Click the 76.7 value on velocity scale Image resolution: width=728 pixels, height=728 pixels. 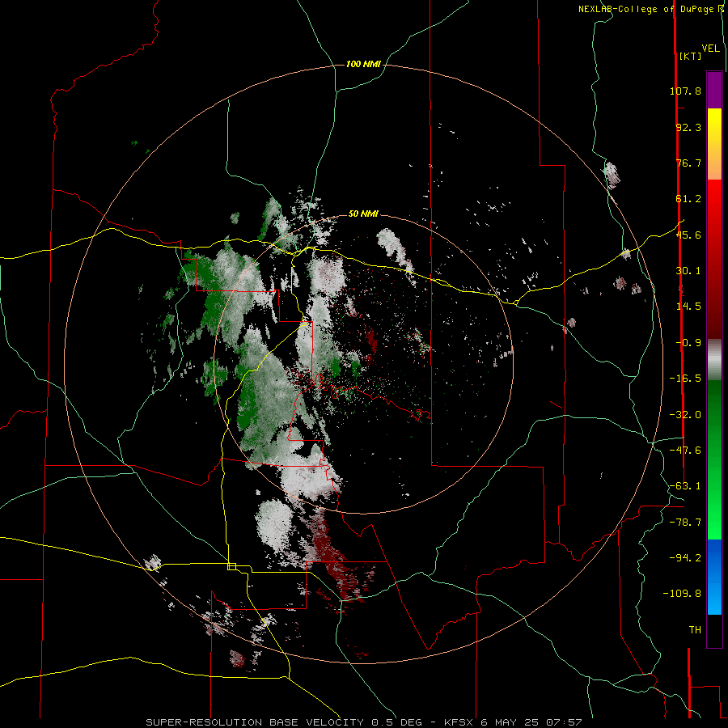(688, 163)
